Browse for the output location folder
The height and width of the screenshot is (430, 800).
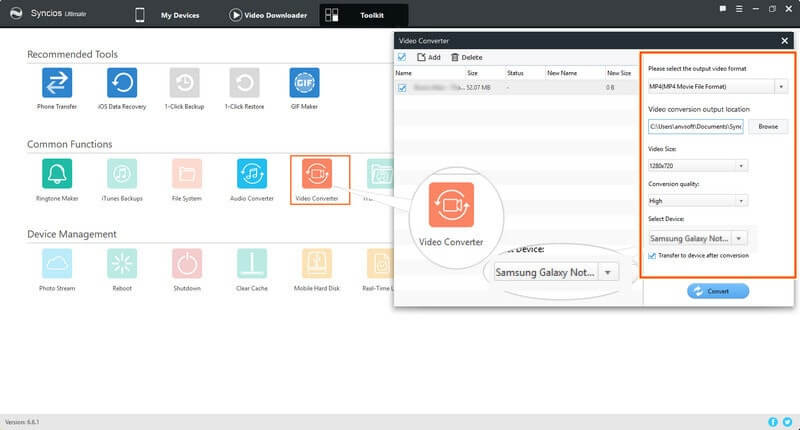[x=768, y=126]
